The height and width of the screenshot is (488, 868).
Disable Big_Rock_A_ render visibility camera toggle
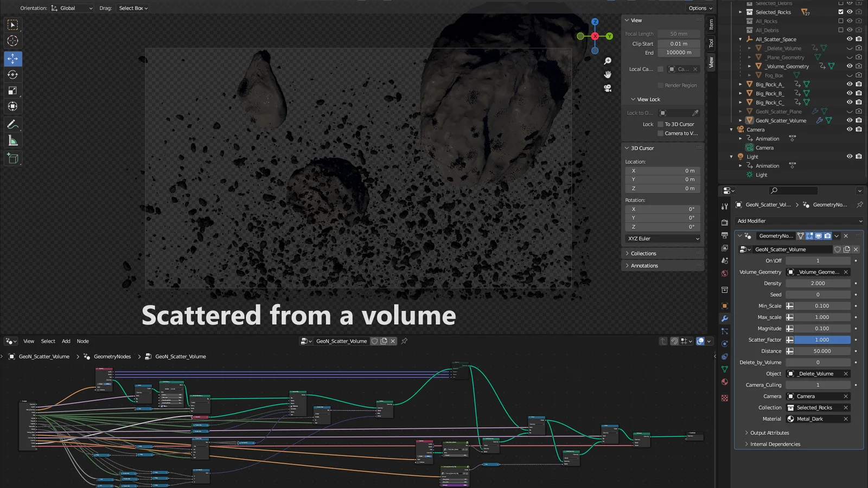(x=858, y=84)
